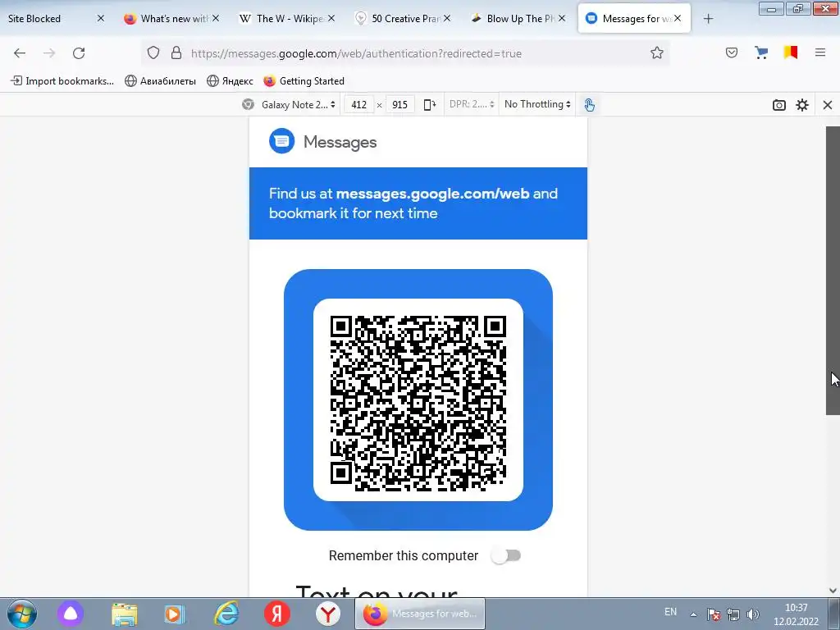Image resolution: width=840 pixels, height=630 pixels.
Task: Open the Getting Started bookmark
Action: click(x=304, y=81)
